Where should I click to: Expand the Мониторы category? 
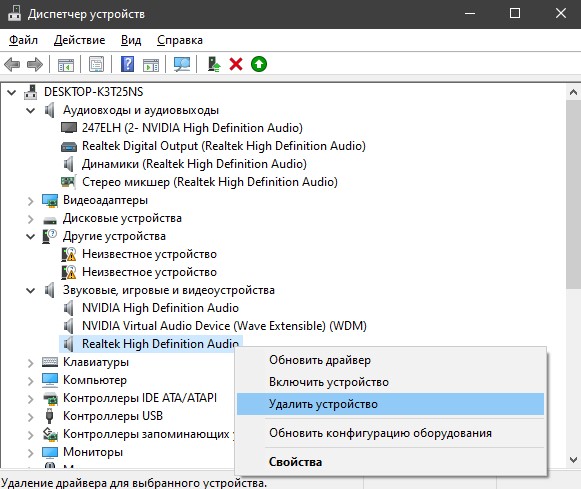(31, 453)
